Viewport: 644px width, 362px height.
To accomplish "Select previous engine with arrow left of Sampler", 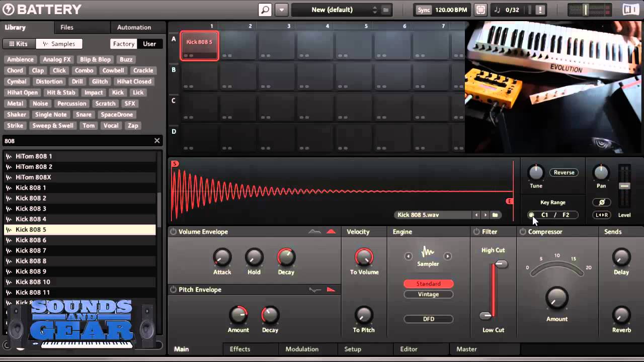I will (x=409, y=256).
